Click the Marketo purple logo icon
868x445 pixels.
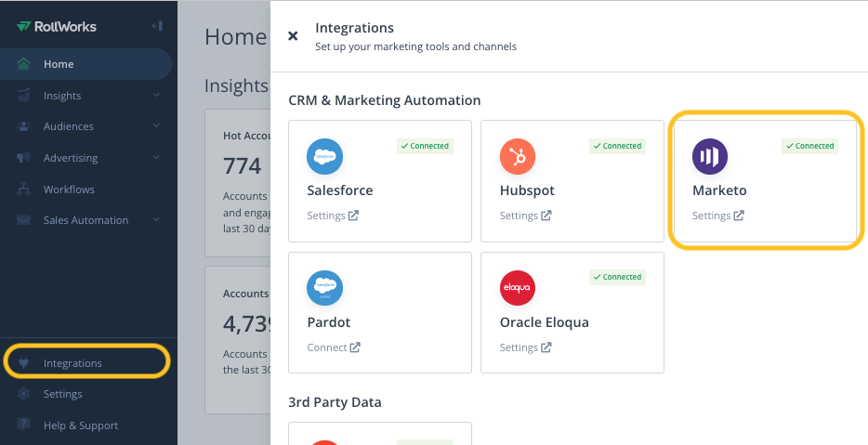click(710, 156)
